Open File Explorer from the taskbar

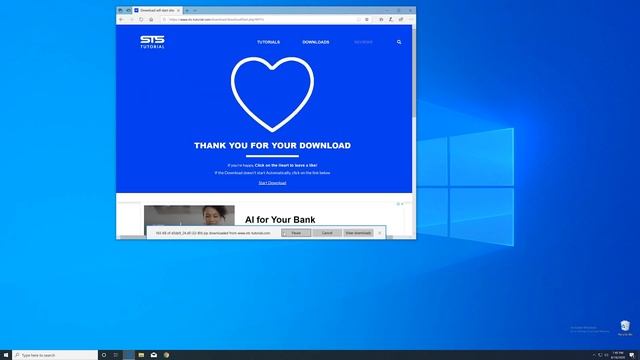[x=141, y=355]
